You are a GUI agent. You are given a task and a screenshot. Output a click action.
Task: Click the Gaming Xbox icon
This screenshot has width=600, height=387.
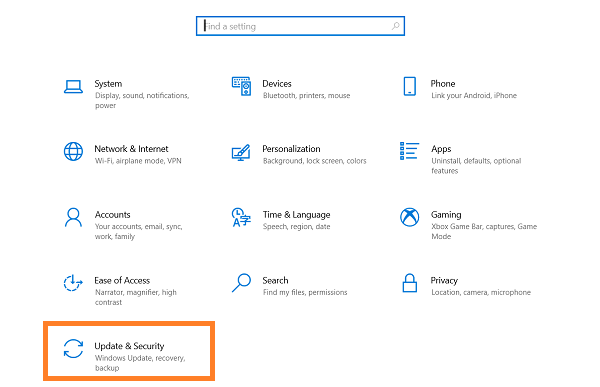[409, 217]
